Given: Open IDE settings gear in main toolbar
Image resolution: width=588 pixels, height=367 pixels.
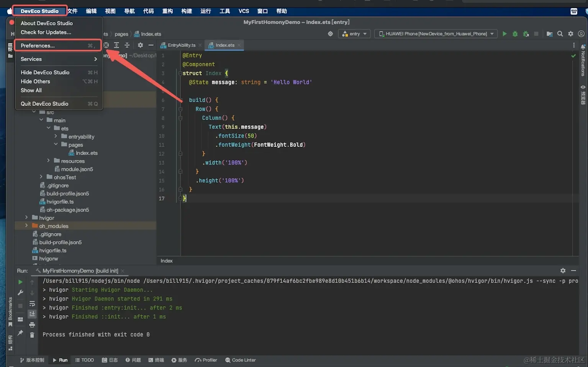Looking at the screenshot, I should click(571, 34).
